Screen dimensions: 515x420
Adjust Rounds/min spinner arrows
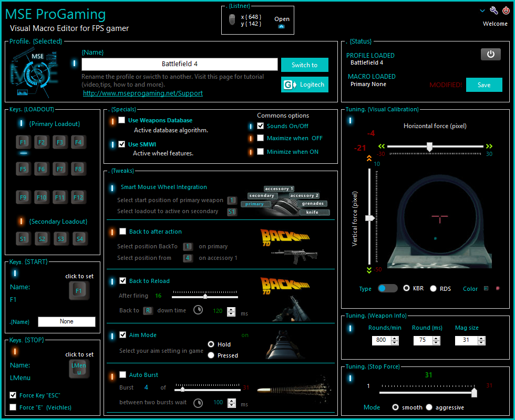pyautogui.click(x=395, y=341)
